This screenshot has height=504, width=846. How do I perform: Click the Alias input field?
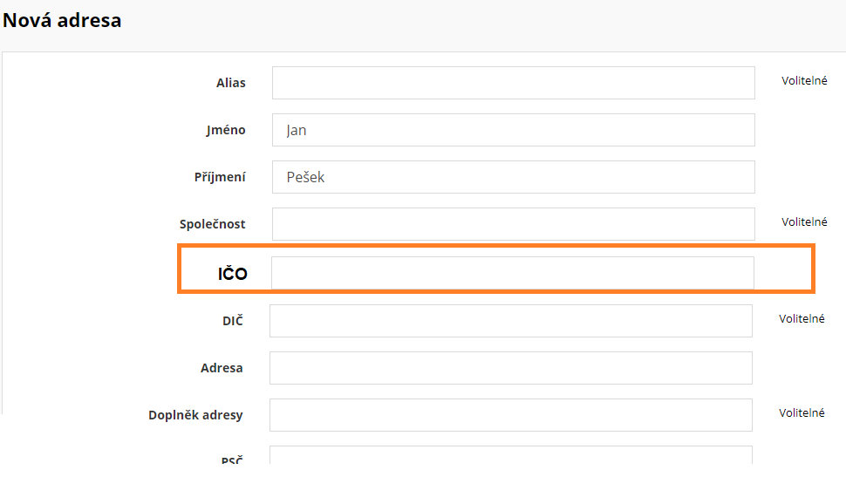(513, 83)
